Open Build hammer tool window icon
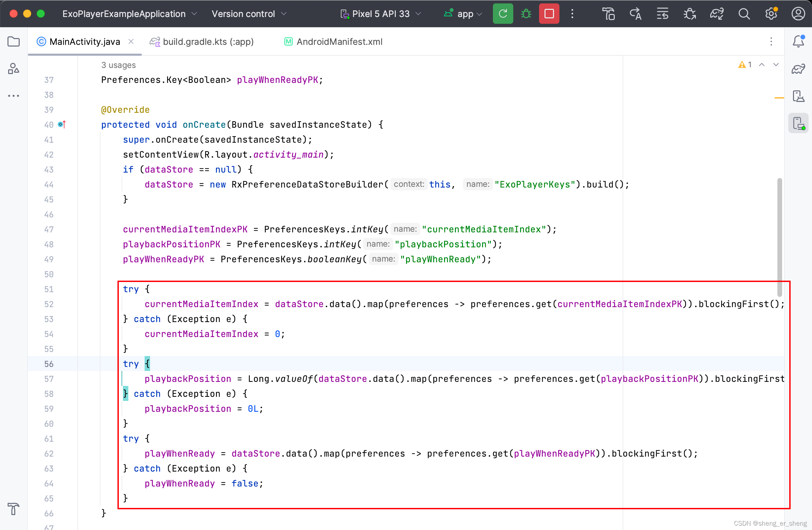This screenshot has width=812, height=530. click(14, 509)
